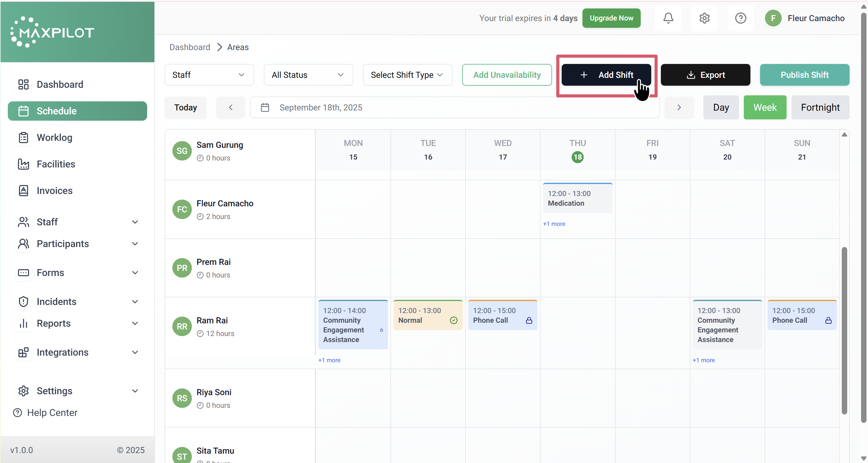Open the All Status dropdown
Viewport: 868px width, 463px height.
pos(308,75)
